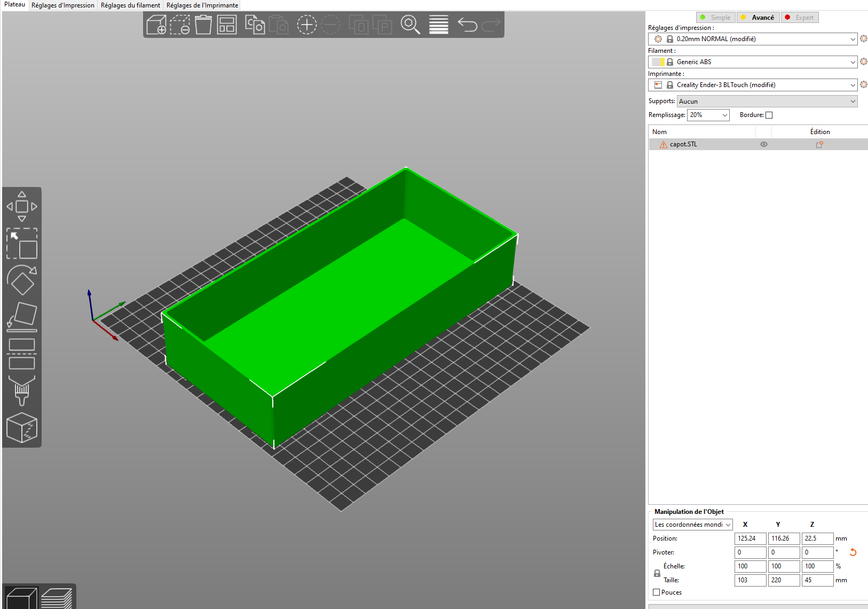Activate the Place on face tool

22,316
